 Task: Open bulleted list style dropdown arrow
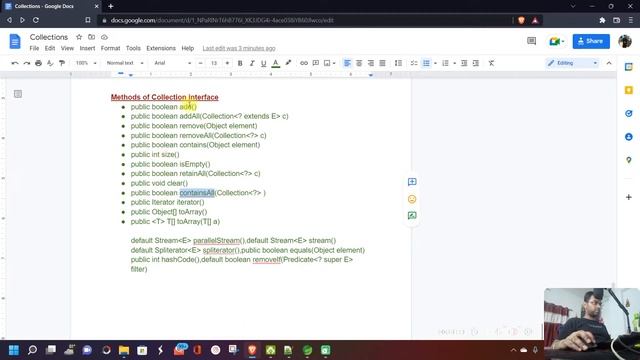pos(435,63)
